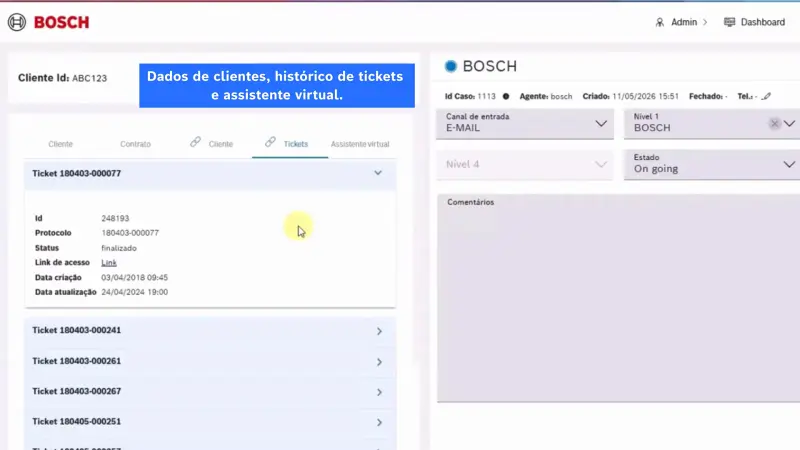Select the Id value 248193
The width and height of the screenshot is (800, 450).
pos(115,218)
